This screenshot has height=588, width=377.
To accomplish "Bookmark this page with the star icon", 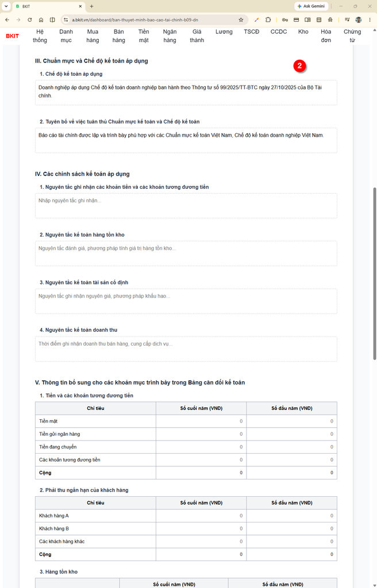I will [x=241, y=20].
